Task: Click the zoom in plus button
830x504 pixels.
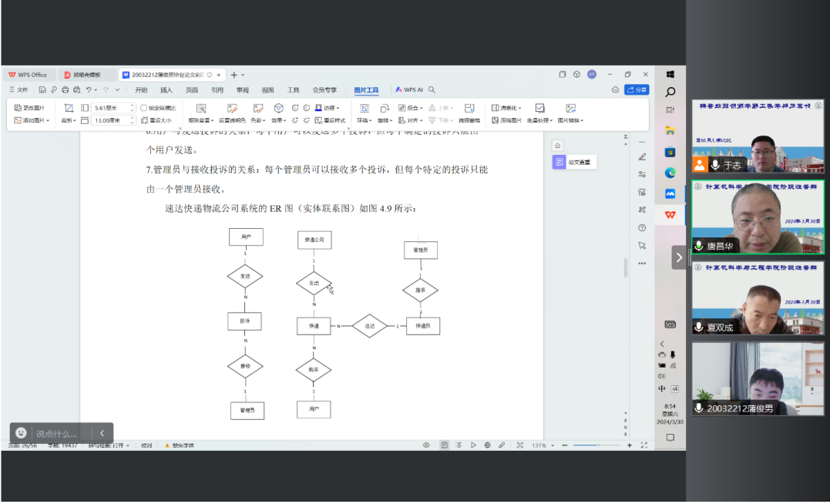Action: 630,445
